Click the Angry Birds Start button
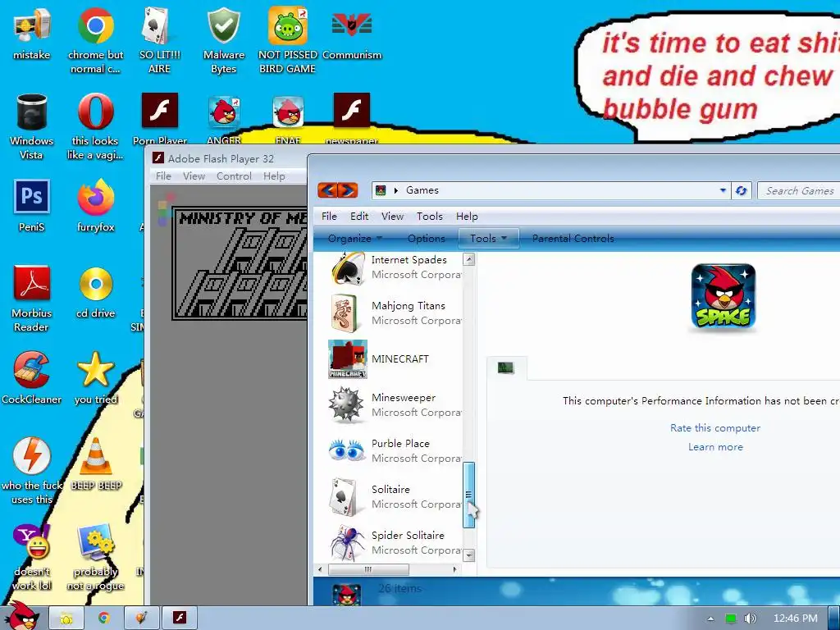840x630 pixels. tap(21, 616)
